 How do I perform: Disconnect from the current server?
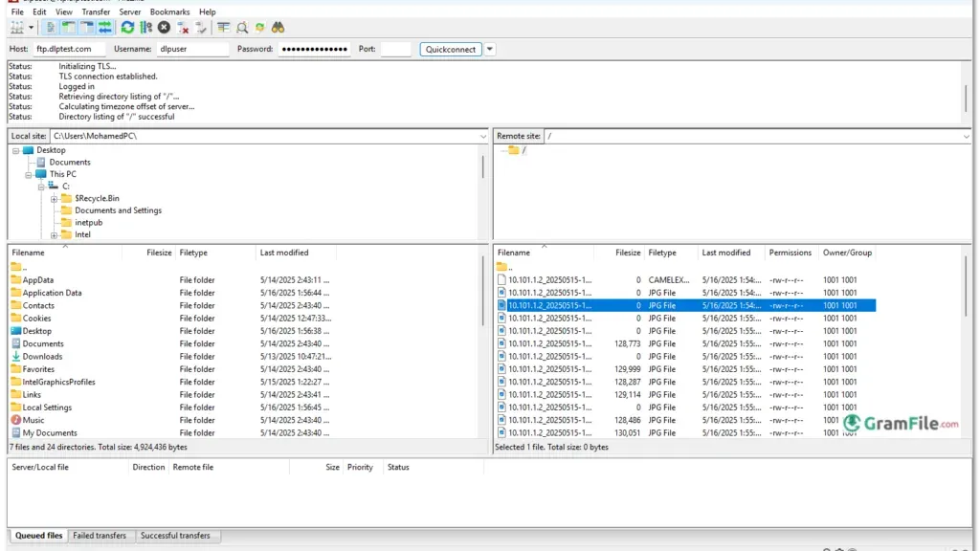183,28
